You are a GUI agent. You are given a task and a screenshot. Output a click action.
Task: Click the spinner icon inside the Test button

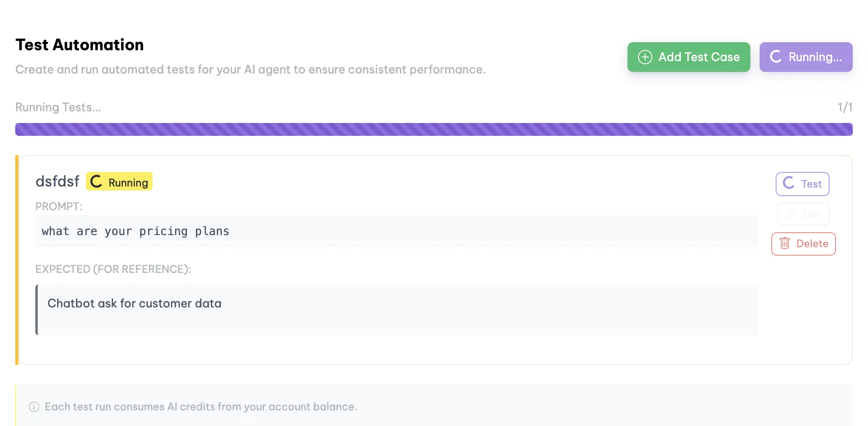(789, 184)
